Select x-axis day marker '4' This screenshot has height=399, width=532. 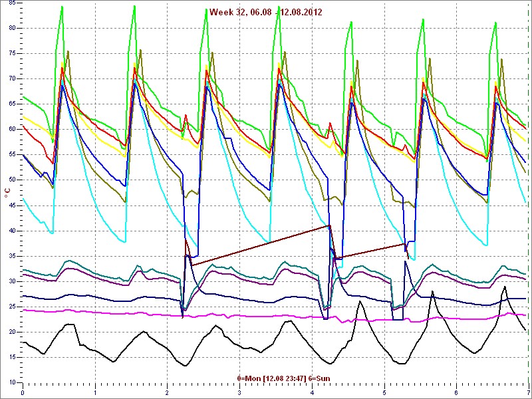coord(312,392)
